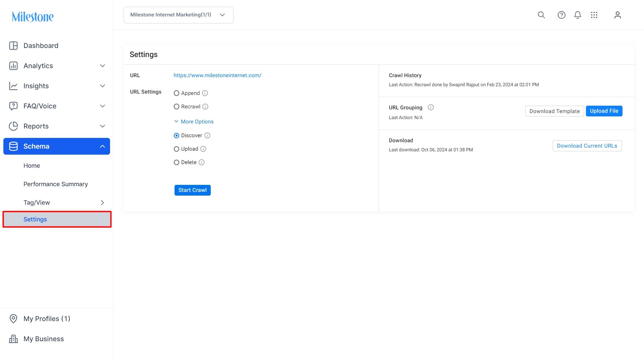Click the Milestone logo

33,16
